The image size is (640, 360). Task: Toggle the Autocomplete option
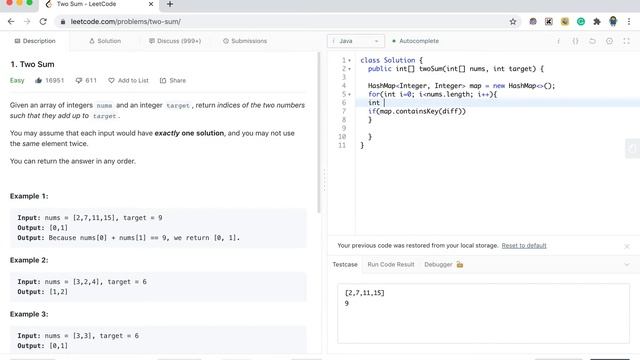click(x=415, y=41)
